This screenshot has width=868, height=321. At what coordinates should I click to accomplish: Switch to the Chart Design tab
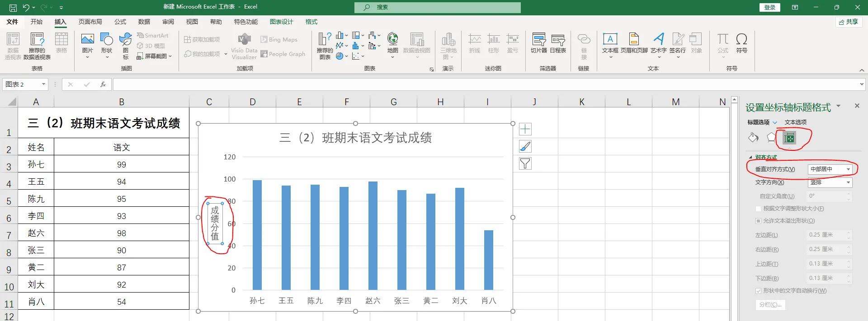(281, 22)
